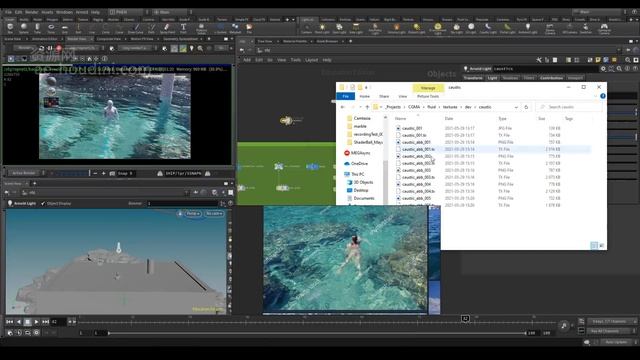640x360 pixels.
Task: Open the Windows menu
Action: [x=64, y=12]
